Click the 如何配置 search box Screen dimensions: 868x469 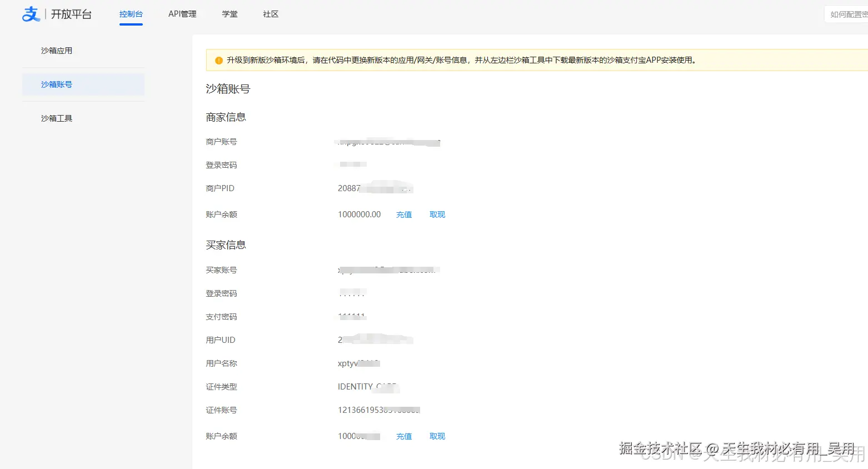(x=847, y=14)
